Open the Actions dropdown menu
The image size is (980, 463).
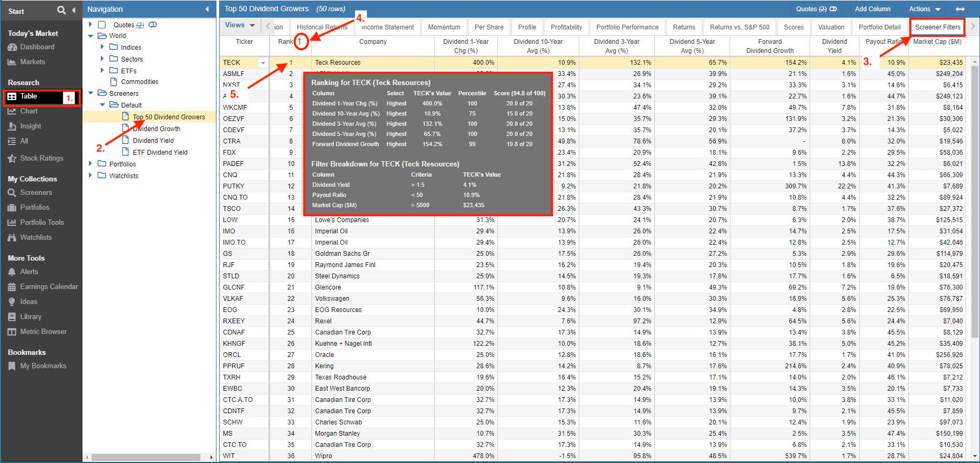point(925,9)
